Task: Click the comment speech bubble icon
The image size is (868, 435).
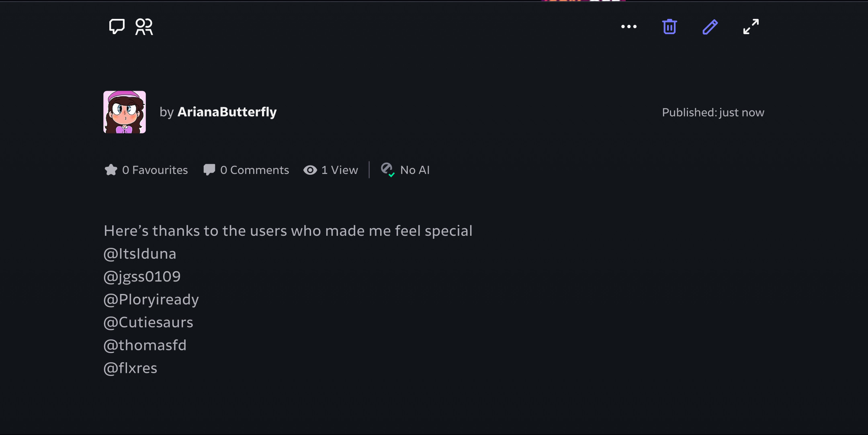Action: pos(117,27)
